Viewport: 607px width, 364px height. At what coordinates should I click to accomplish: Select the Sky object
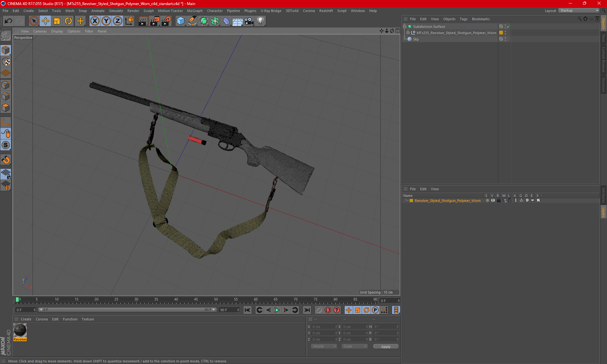[416, 39]
